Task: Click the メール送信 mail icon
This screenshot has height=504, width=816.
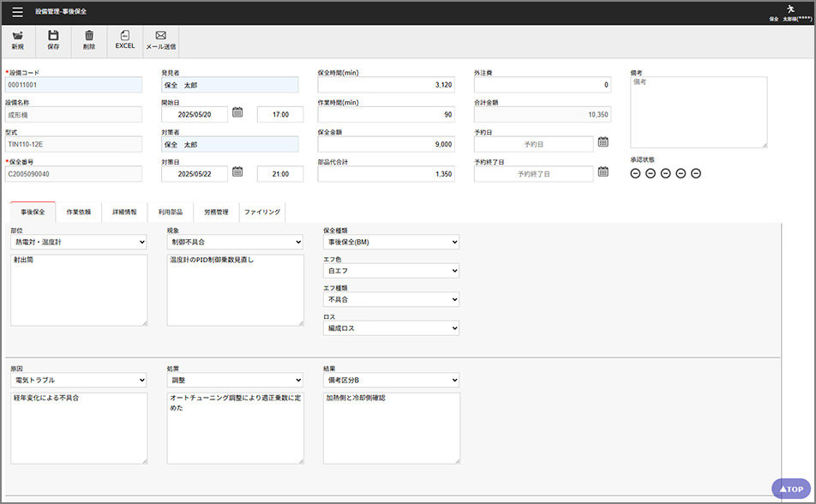Action: click(161, 40)
